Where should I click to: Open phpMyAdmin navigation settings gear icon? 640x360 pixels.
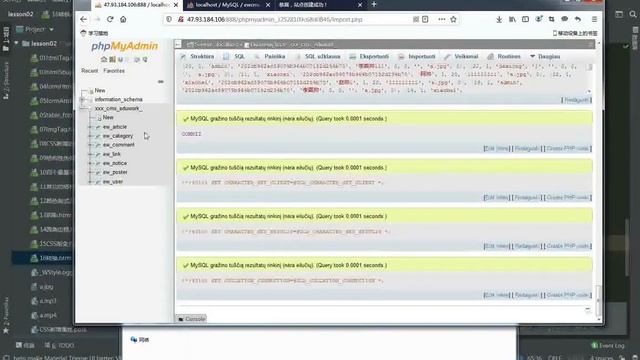[137, 60]
